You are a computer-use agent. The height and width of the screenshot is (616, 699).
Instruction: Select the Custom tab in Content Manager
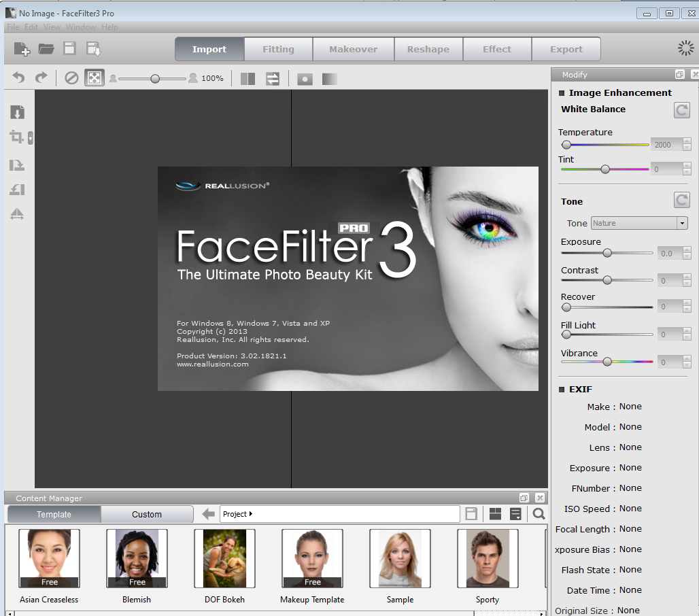tap(147, 514)
